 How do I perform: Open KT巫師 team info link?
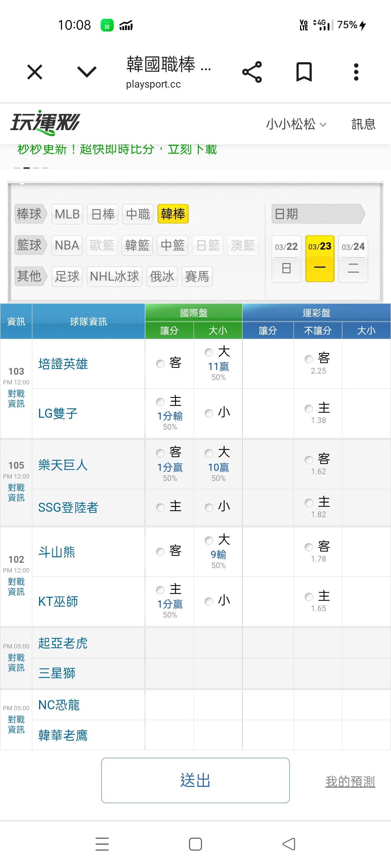pos(58,601)
